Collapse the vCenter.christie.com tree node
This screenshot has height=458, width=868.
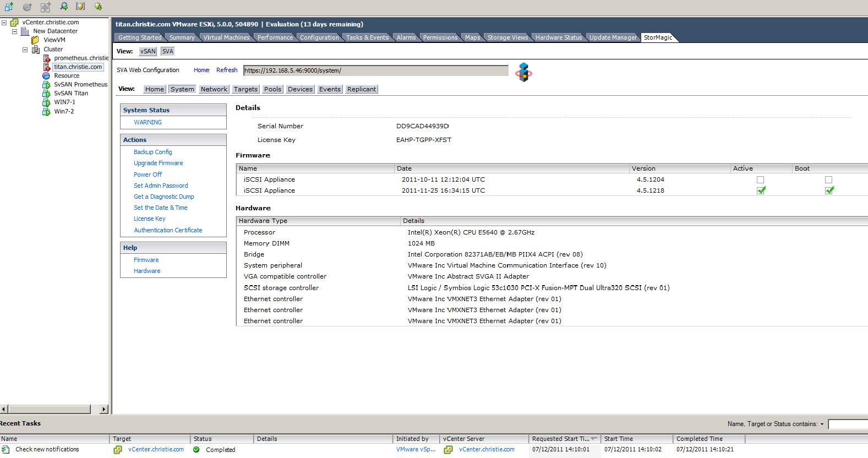(4, 23)
